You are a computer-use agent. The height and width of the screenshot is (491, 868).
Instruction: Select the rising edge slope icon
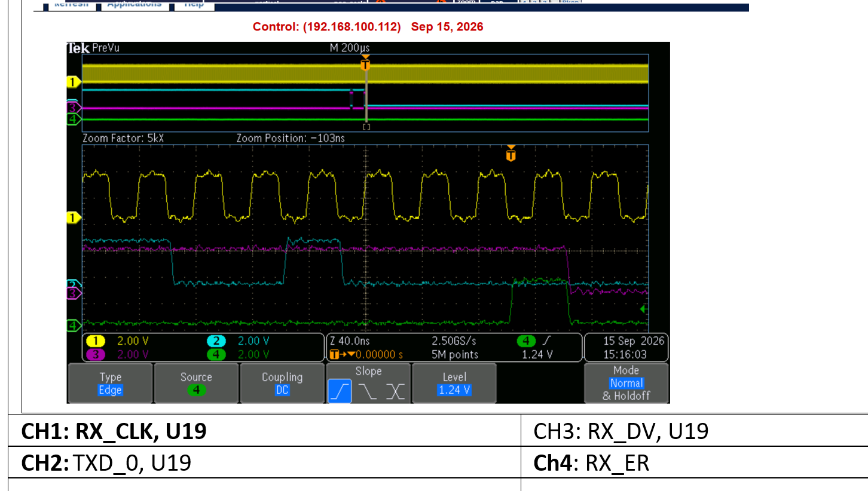(x=340, y=391)
